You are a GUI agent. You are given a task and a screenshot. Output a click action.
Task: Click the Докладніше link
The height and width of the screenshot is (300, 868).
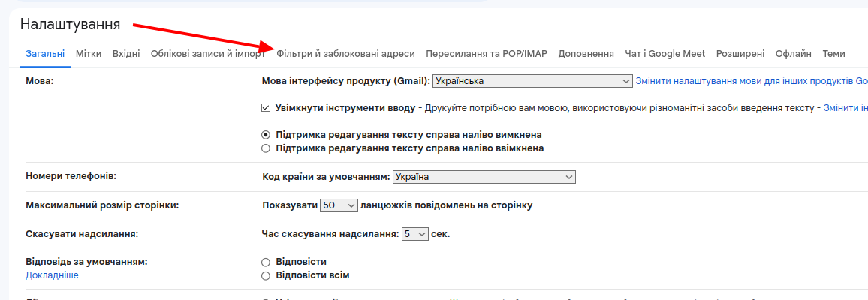[52, 275]
